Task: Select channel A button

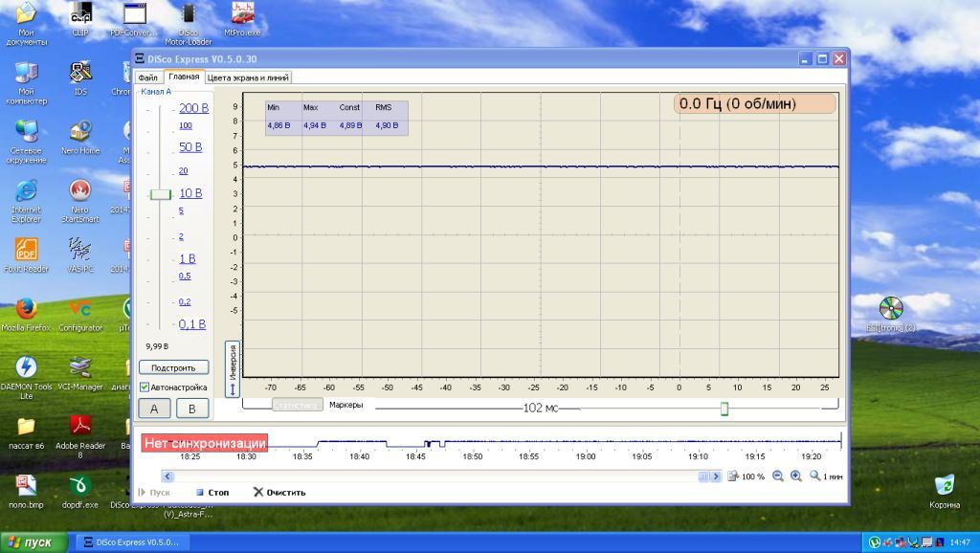Action: pyautogui.click(x=154, y=409)
